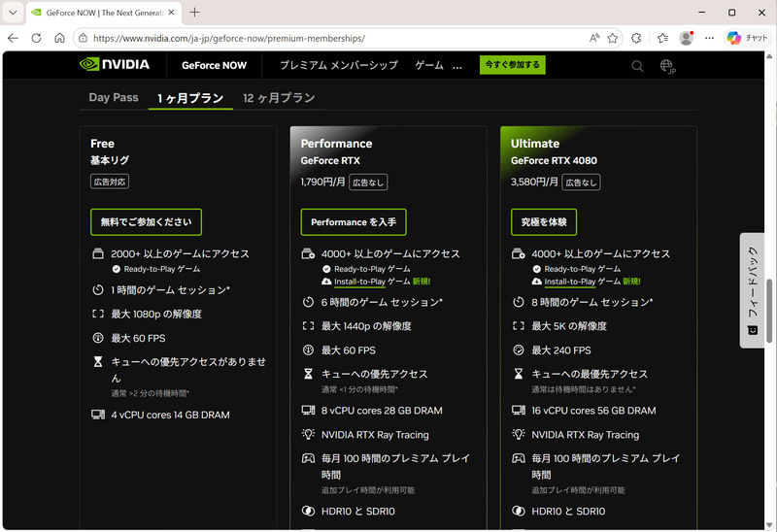The width and height of the screenshot is (777, 532).
Task: Click the 今すぐ参加する button
Action: [513, 65]
